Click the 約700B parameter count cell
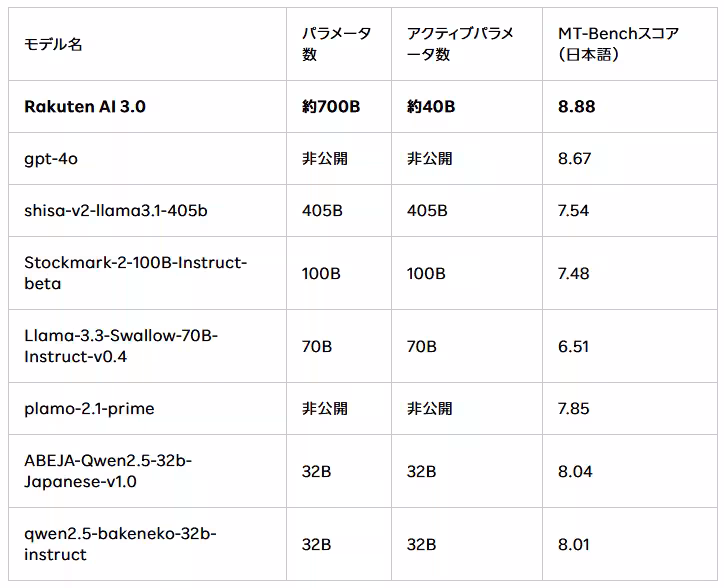 (x=330, y=106)
